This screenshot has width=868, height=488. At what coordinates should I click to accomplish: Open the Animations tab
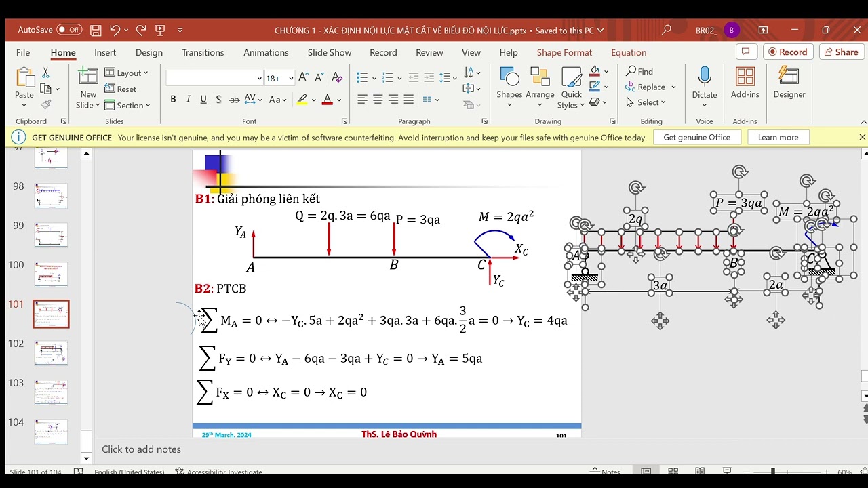(x=266, y=52)
